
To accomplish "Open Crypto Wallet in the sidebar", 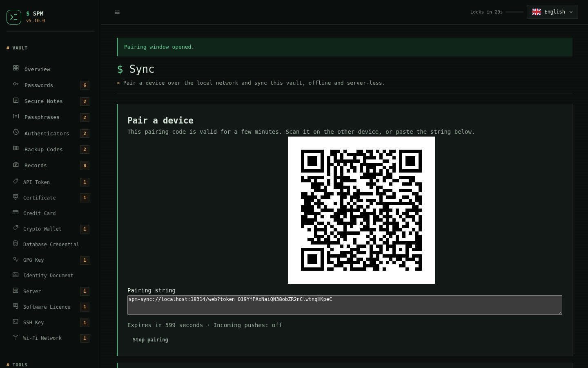I will click(x=51, y=229).
